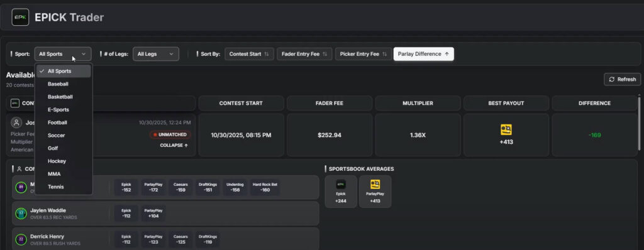The image size is (644, 250).
Task: Click the EPK logo icon in header
Action: tap(20, 17)
